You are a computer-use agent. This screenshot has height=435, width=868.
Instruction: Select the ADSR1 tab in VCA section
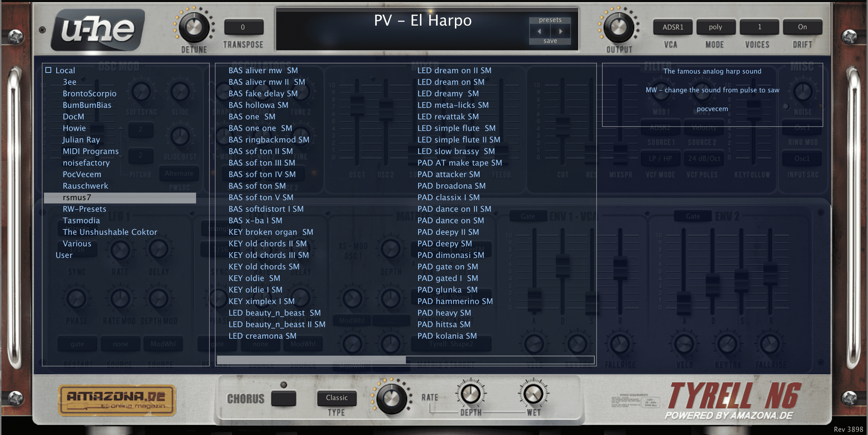[668, 26]
